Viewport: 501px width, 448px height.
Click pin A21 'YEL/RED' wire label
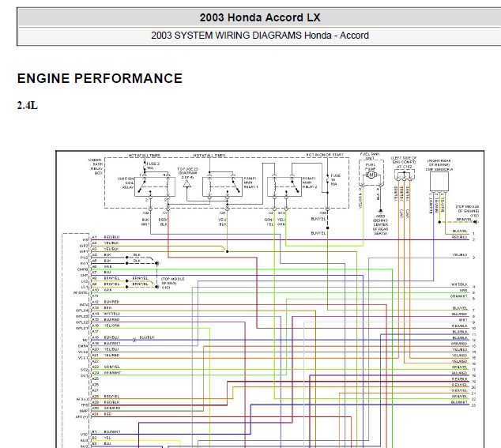111,355
